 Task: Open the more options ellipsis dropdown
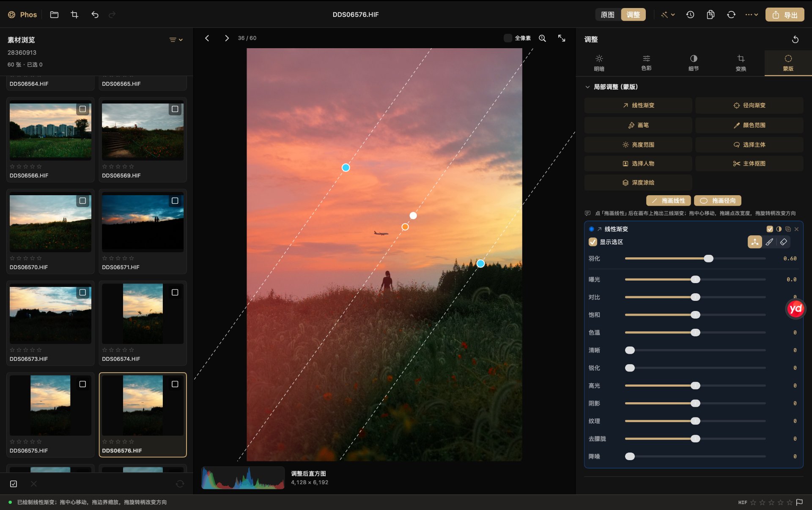tap(752, 15)
